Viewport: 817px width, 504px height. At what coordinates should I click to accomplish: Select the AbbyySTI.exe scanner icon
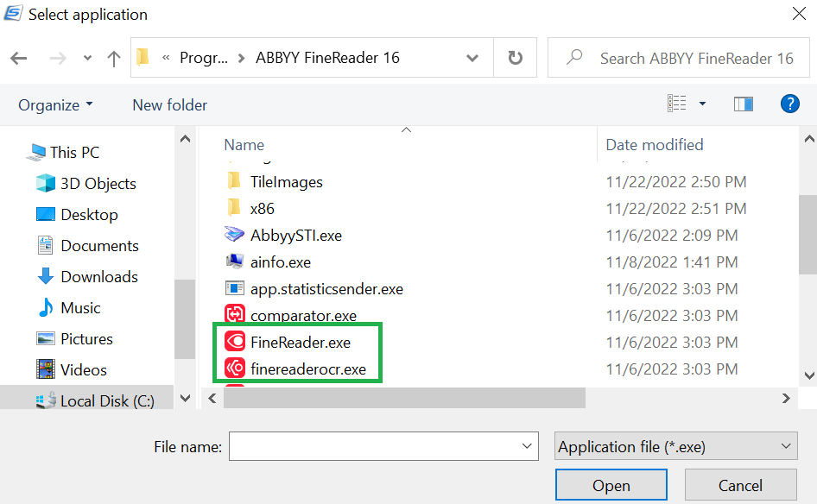pos(235,235)
